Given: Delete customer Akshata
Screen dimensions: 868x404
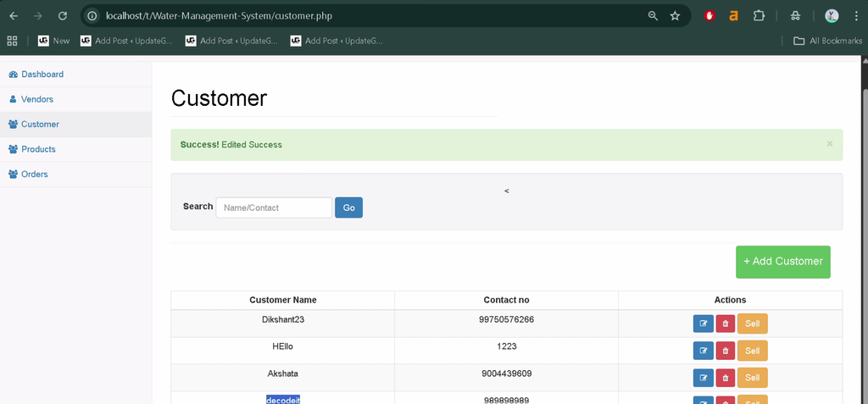Looking at the screenshot, I should [726, 378].
